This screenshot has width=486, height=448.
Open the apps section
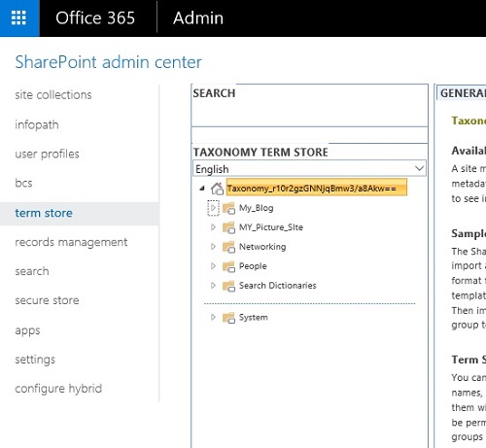27,330
